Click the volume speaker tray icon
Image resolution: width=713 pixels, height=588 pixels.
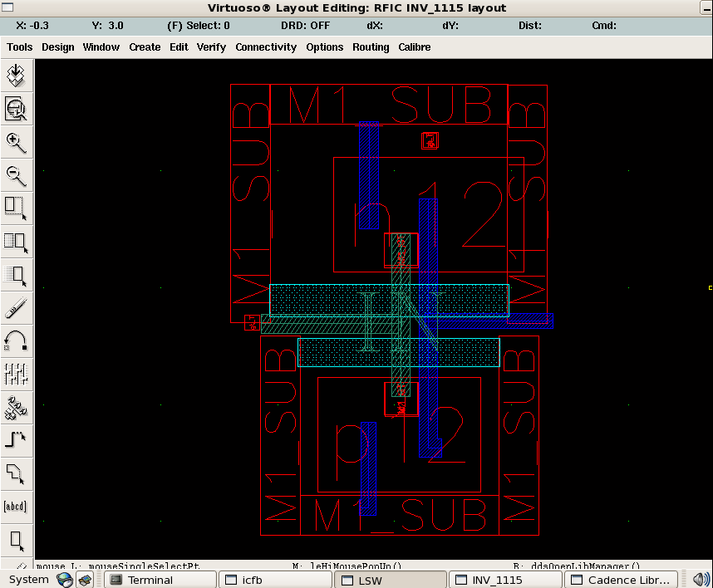pos(701,580)
